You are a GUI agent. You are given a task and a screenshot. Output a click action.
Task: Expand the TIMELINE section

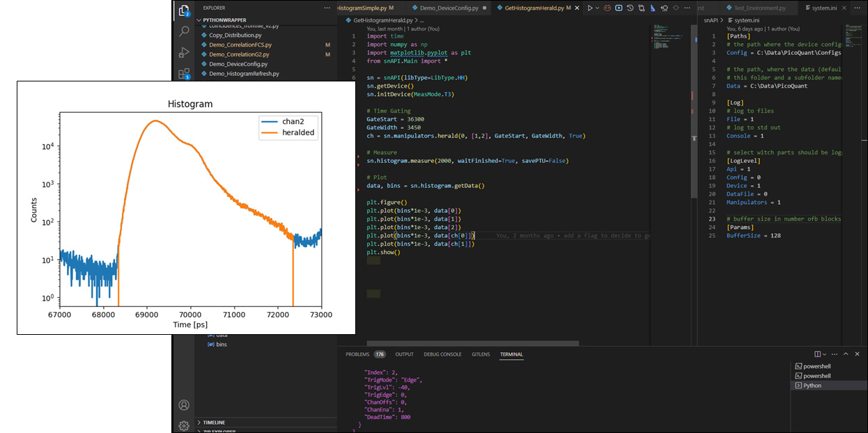[265, 423]
